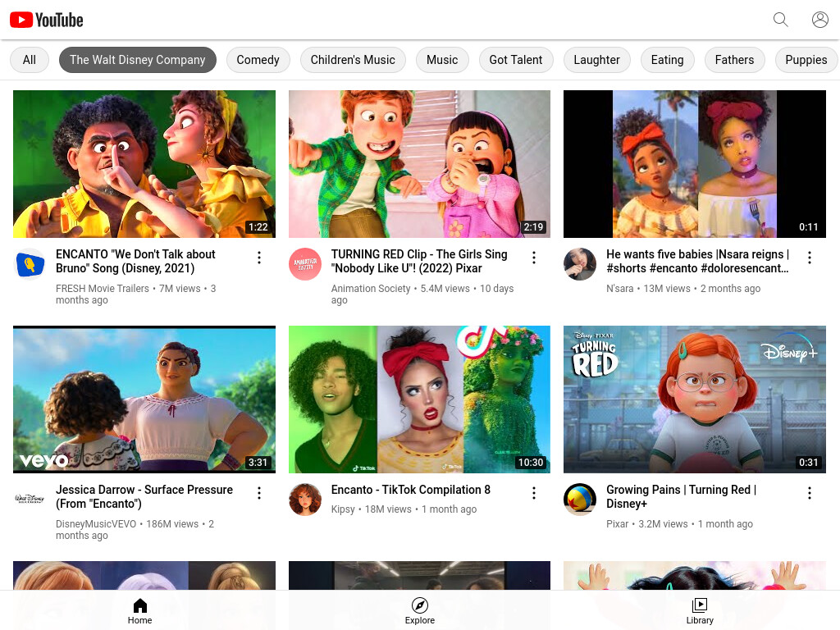This screenshot has height=630, width=840.
Task: Open the Library tab
Action: click(x=700, y=611)
